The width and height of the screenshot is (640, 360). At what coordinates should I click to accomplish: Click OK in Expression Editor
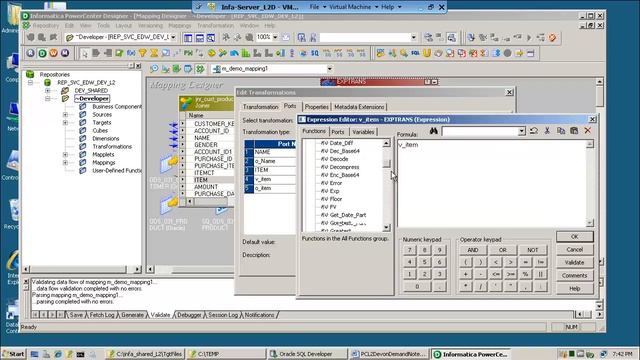pyautogui.click(x=574, y=237)
